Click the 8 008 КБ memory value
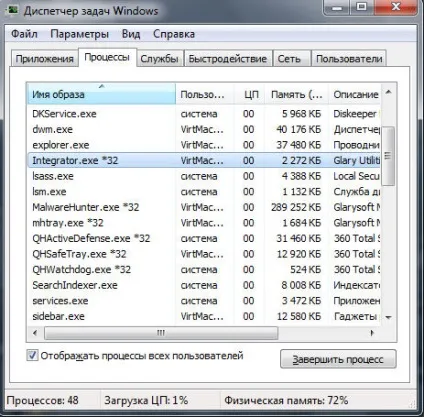424x417 pixels. click(301, 285)
